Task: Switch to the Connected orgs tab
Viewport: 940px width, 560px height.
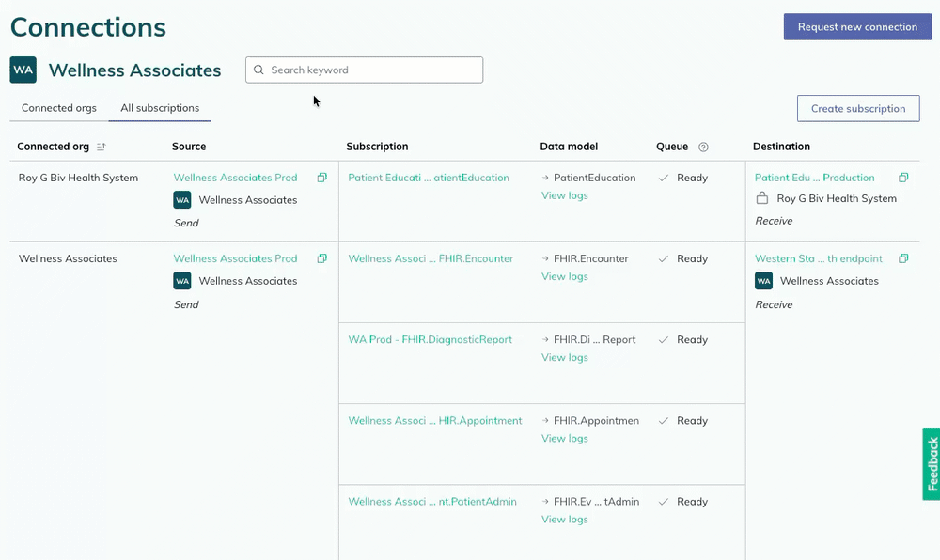Action: pyautogui.click(x=58, y=108)
